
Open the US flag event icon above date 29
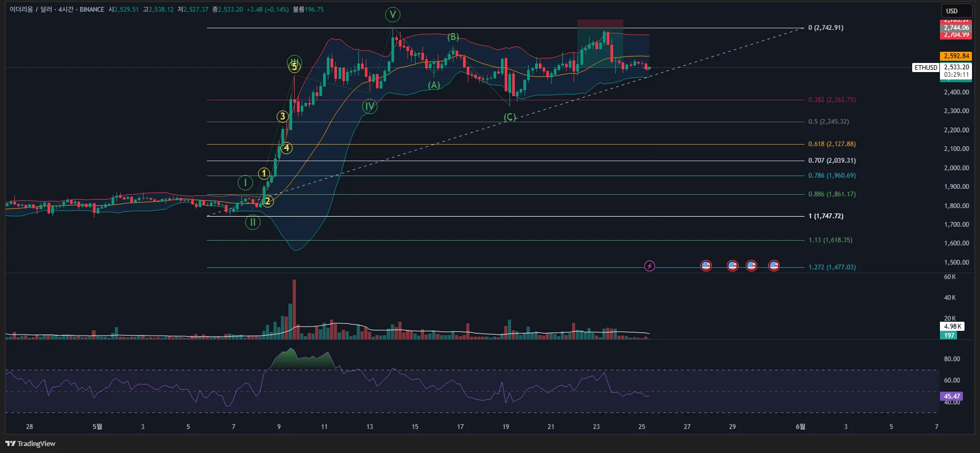click(x=732, y=266)
